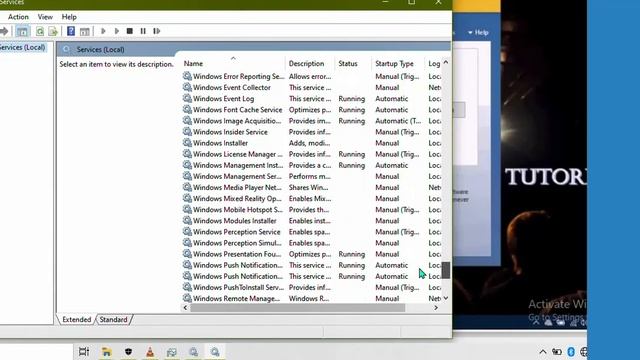Sort by the Startup Type column header
The image size is (640, 360).
point(398,64)
